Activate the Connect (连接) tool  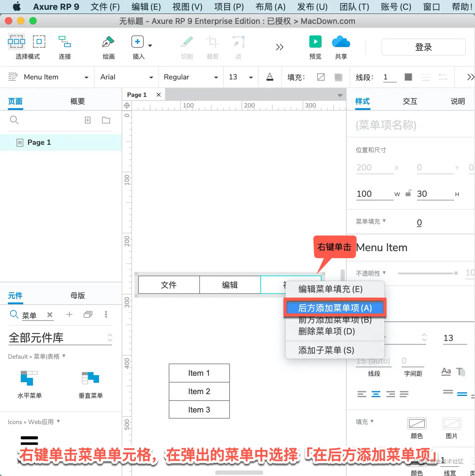tap(65, 41)
